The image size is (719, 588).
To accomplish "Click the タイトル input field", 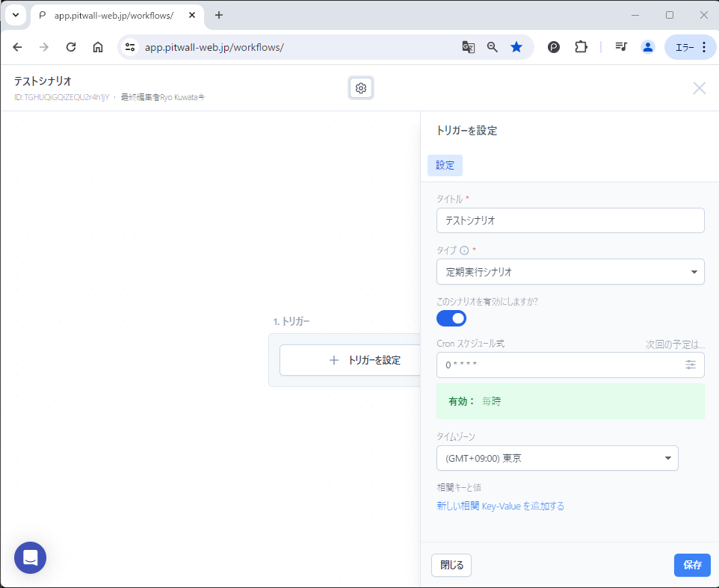I will coord(570,220).
